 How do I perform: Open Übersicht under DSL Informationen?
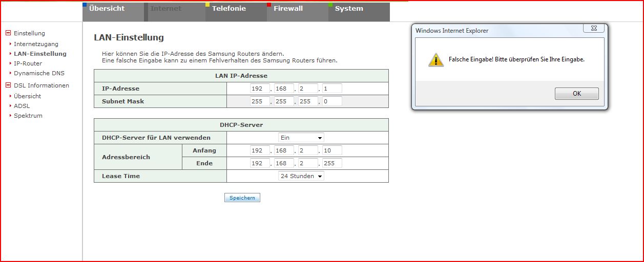tap(27, 96)
